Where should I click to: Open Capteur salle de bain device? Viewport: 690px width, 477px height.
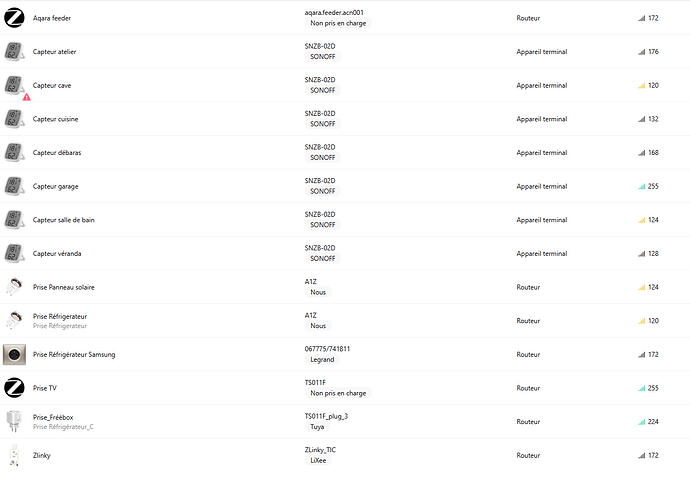point(64,220)
